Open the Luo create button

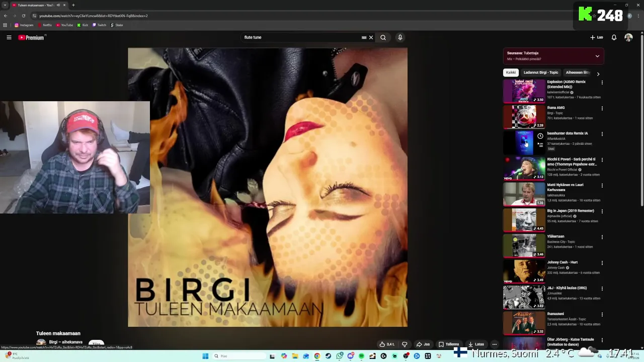[596, 37]
